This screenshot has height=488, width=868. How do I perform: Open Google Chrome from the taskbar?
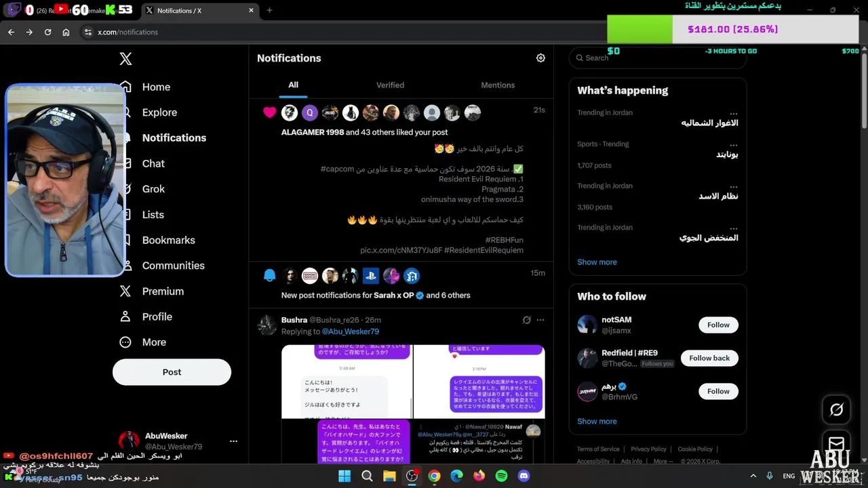[434, 476]
